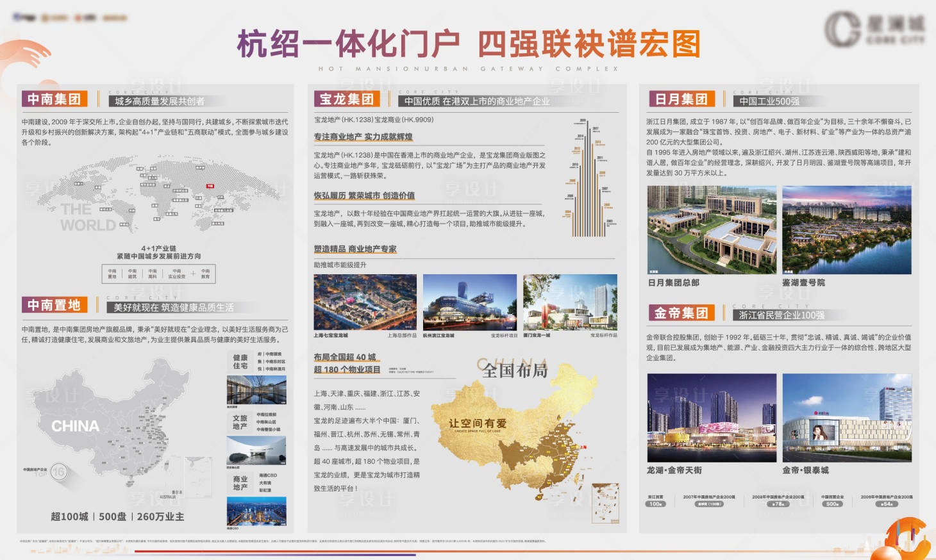The height and width of the screenshot is (560, 936).
Task: Click the purple title 杭绍一体化门户
Action: (x=348, y=44)
